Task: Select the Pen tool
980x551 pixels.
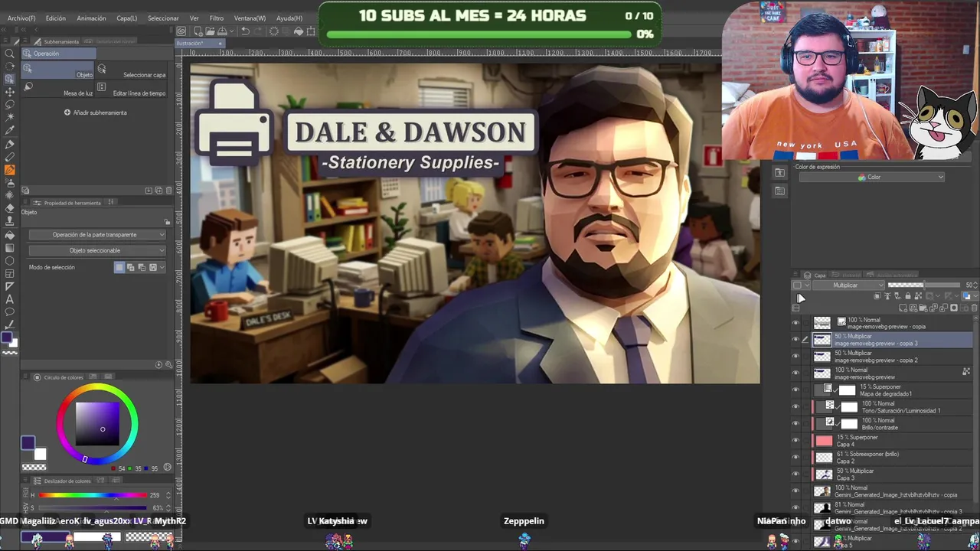Action: coord(10,144)
